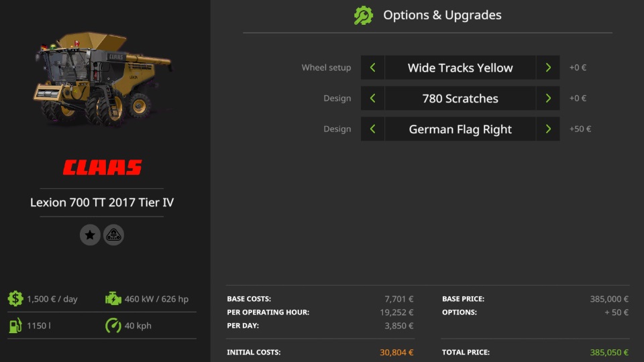Click the track-type badge beside the star

[114, 235]
